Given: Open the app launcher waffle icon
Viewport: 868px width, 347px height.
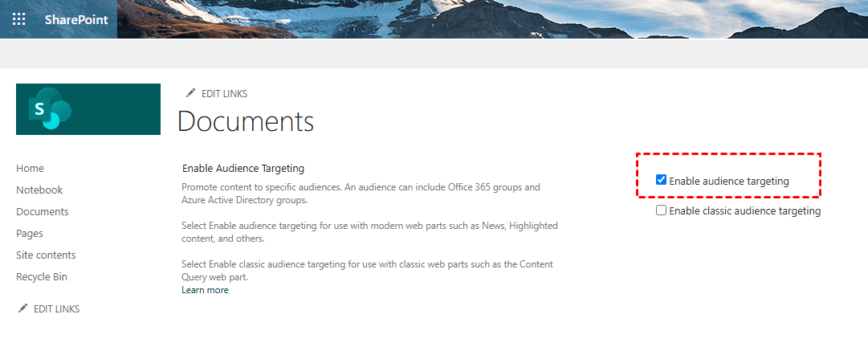Looking at the screenshot, I should coord(19,19).
